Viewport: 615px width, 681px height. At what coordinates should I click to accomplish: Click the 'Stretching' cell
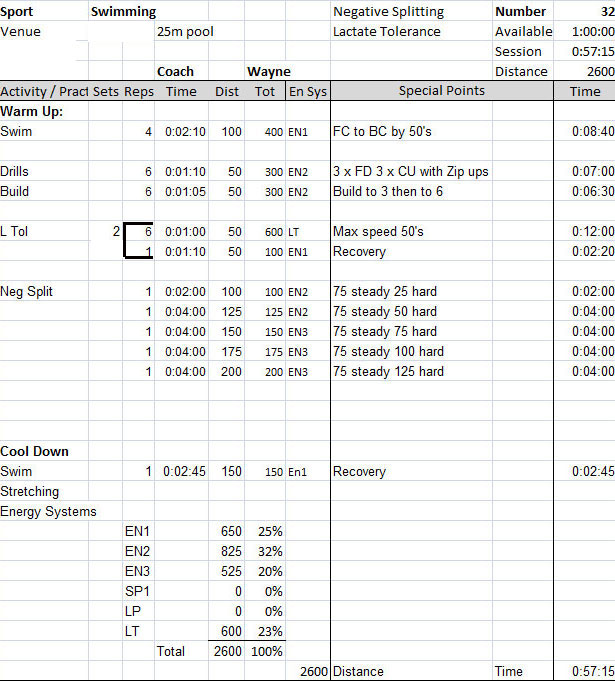click(x=30, y=491)
